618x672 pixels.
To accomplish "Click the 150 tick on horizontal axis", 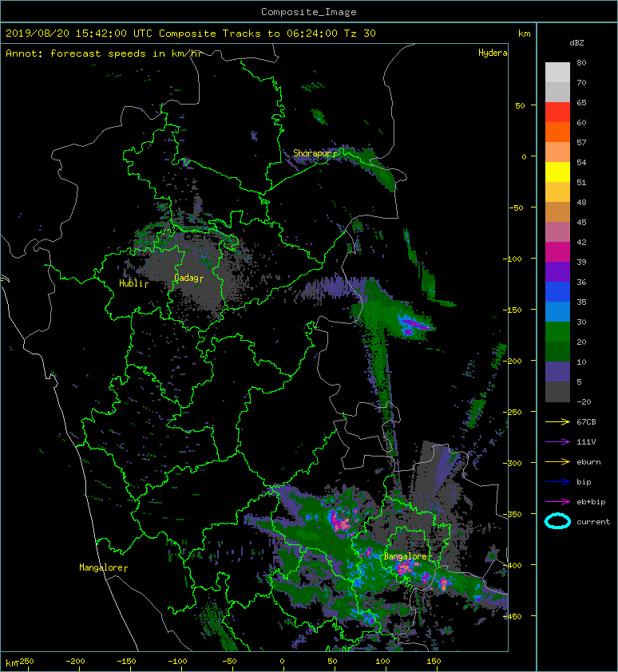I will [x=434, y=662].
